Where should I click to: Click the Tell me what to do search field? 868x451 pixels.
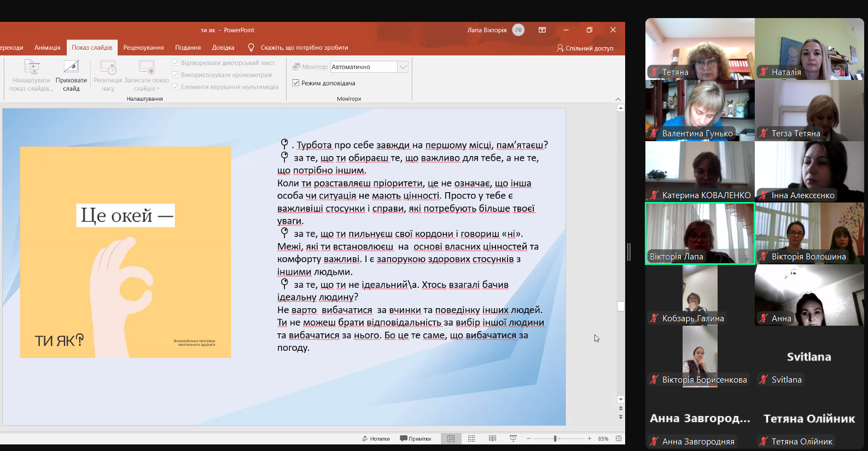(304, 48)
